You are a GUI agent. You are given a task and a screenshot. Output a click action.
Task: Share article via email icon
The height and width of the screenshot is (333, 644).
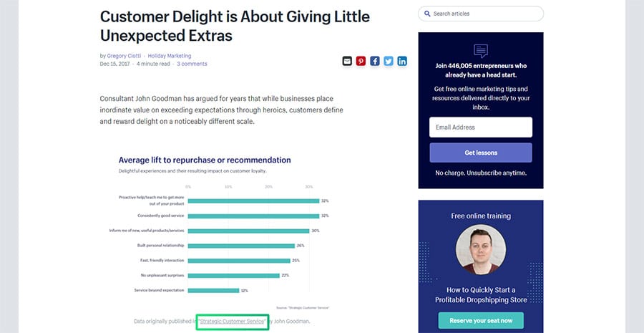coord(347,62)
